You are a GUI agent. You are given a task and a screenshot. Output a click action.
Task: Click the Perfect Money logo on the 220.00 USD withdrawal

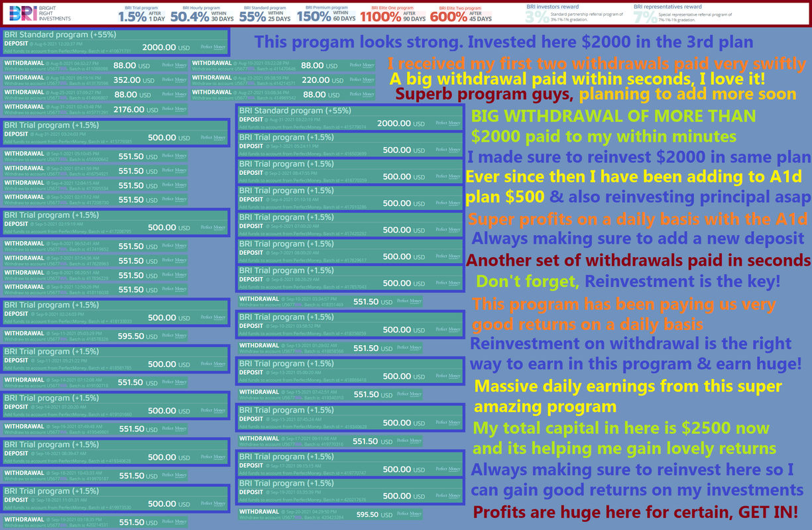click(x=362, y=80)
